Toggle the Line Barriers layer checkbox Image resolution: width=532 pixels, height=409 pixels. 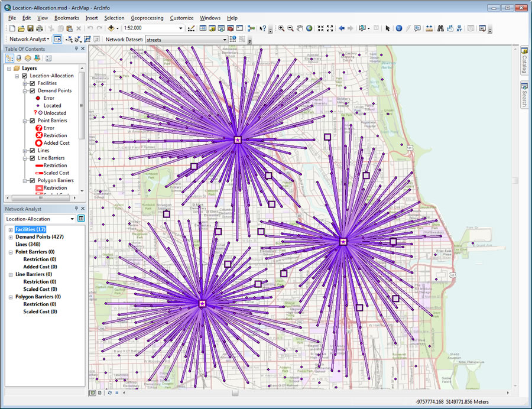tap(33, 158)
